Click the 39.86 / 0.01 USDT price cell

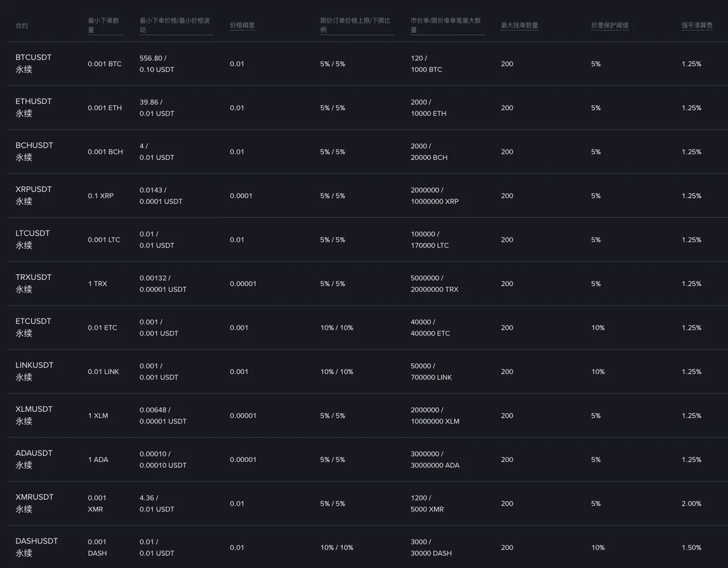[157, 108]
